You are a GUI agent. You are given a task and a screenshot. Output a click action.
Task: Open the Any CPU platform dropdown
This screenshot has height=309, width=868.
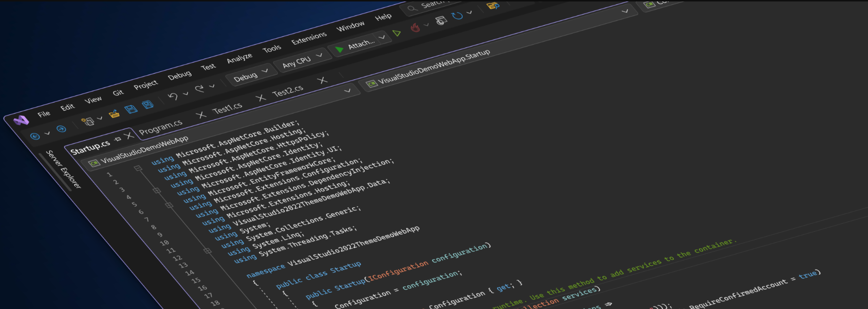[x=302, y=60]
